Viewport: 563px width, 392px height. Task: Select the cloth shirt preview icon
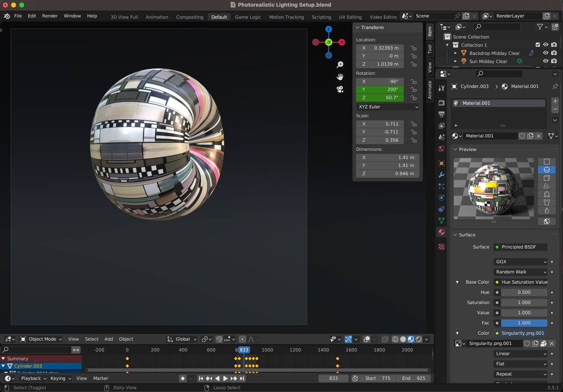547,203
